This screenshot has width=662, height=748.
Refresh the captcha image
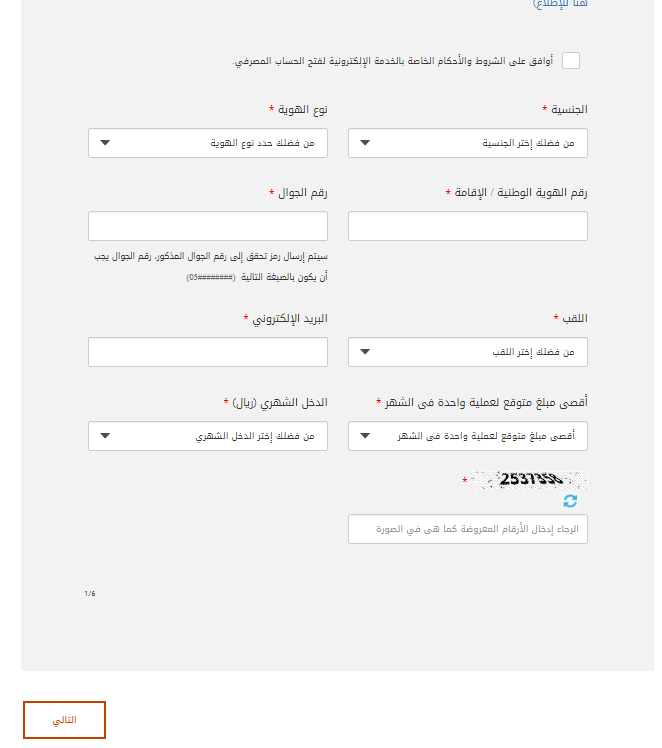(570, 501)
